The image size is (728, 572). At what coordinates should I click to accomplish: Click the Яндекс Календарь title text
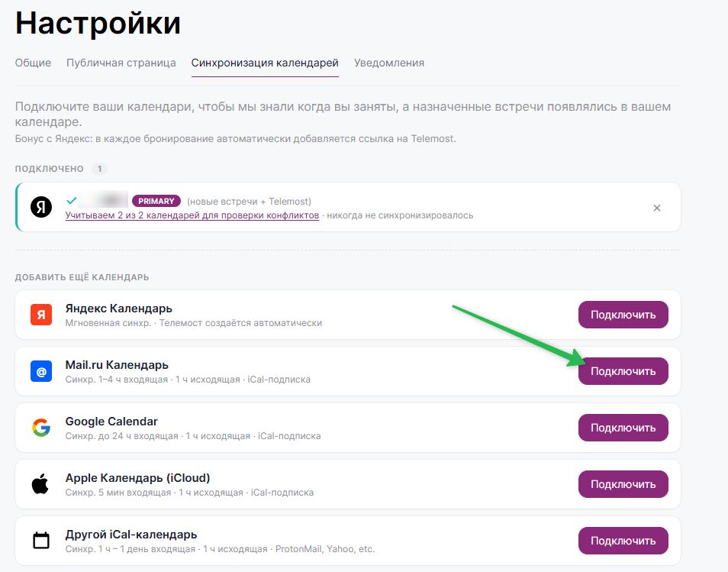point(119,309)
